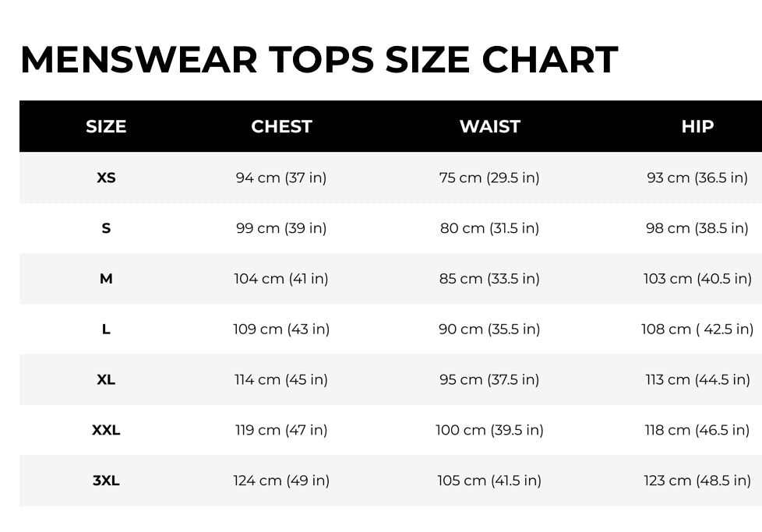Click the L size row label
The width and height of the screenshot is (762, 532).
[x=106, y=329]
